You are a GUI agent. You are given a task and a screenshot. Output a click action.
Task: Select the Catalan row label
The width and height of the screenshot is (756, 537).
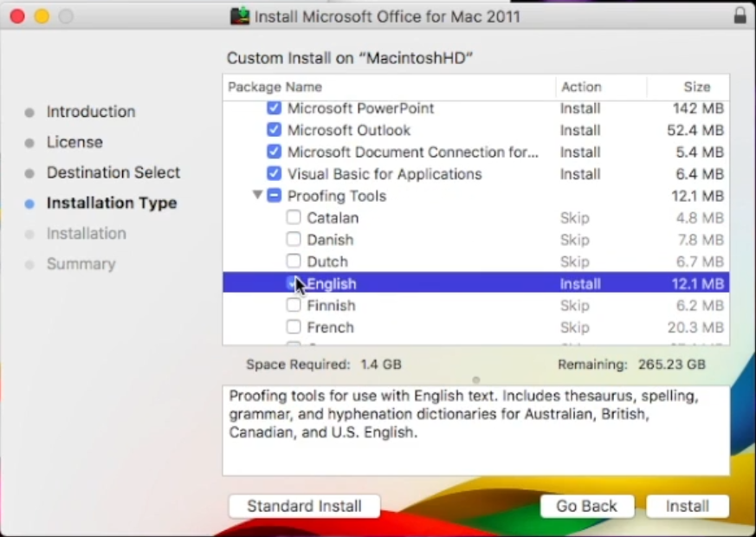click(333, 218)
